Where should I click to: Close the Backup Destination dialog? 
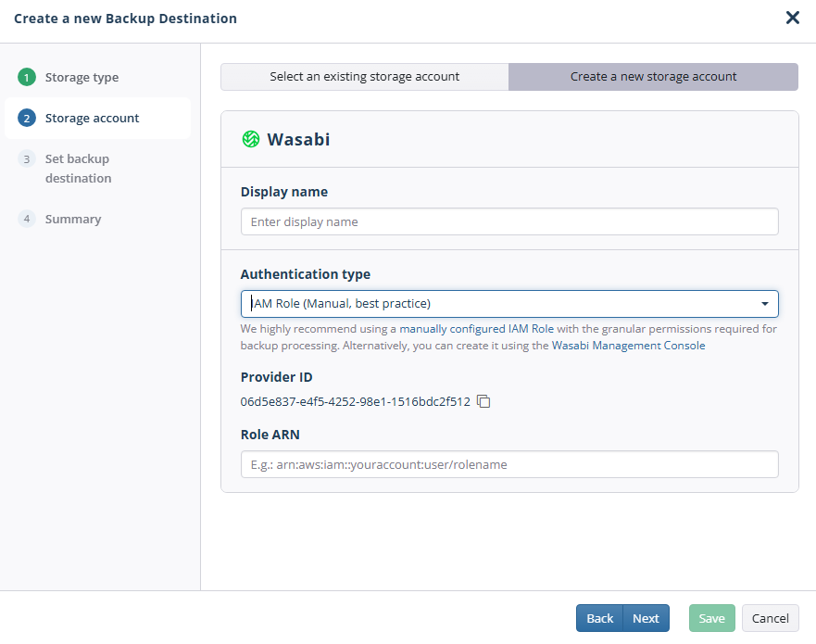(792, 18)
